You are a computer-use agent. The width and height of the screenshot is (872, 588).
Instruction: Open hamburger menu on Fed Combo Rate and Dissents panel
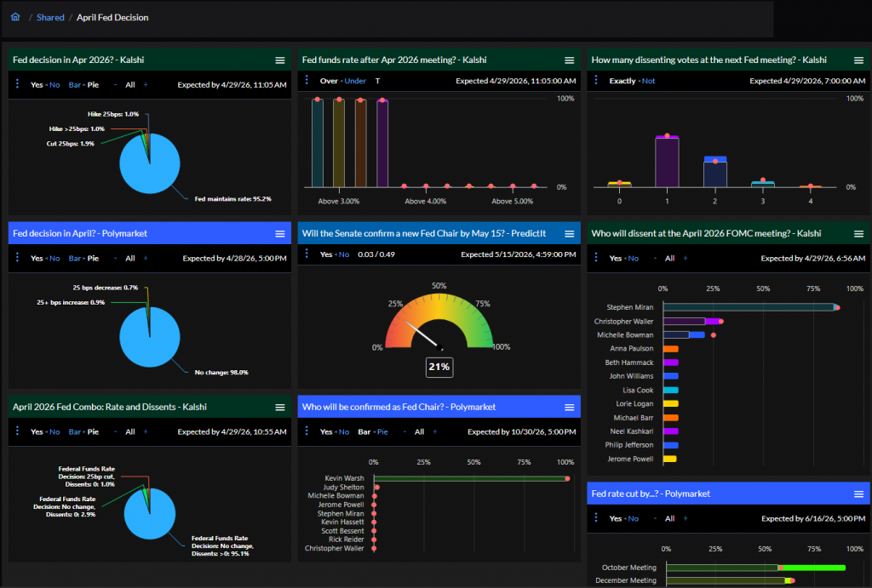click(x=280, y=408)
